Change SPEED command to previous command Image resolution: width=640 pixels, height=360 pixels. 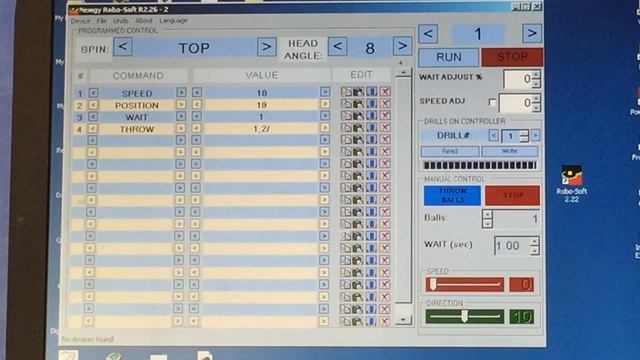coord(93,93)
